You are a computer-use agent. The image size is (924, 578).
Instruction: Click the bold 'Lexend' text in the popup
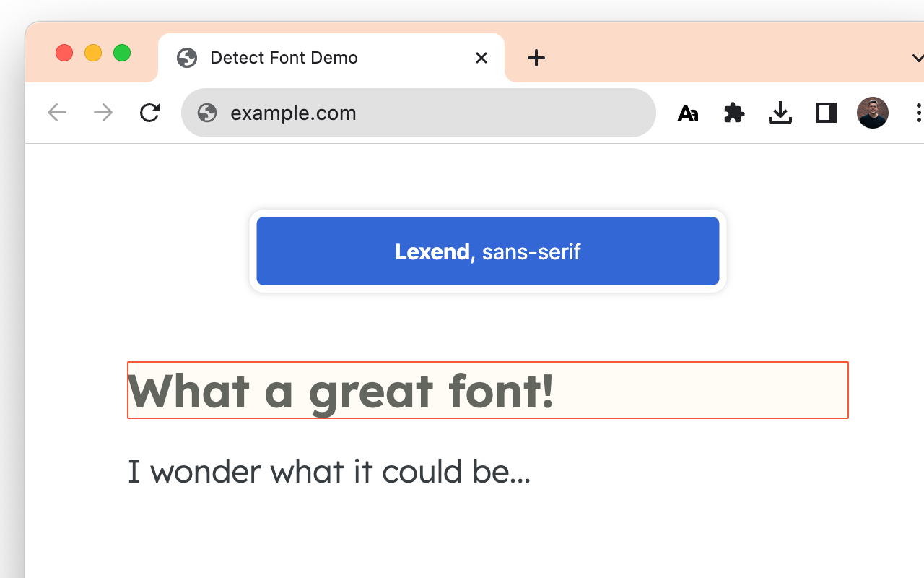coord(432,251)
